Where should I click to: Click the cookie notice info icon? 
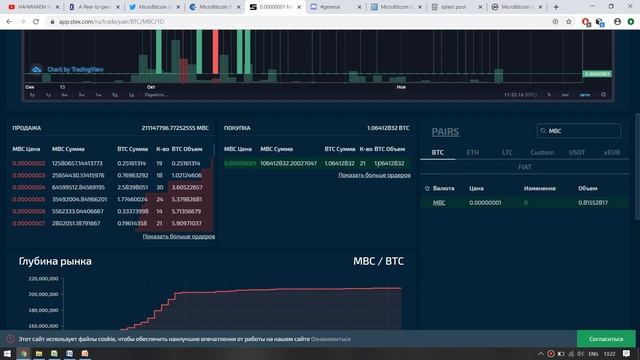[x=11, y=339]
